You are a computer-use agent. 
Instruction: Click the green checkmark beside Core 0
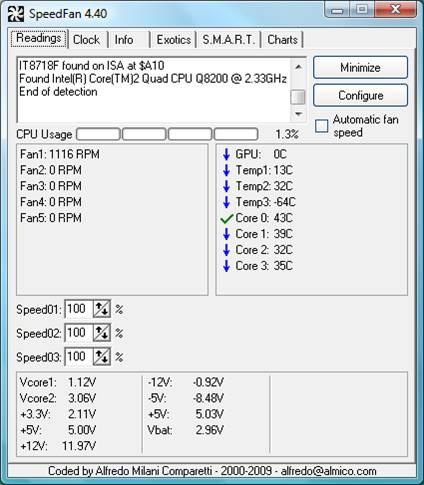pos(226,219)
